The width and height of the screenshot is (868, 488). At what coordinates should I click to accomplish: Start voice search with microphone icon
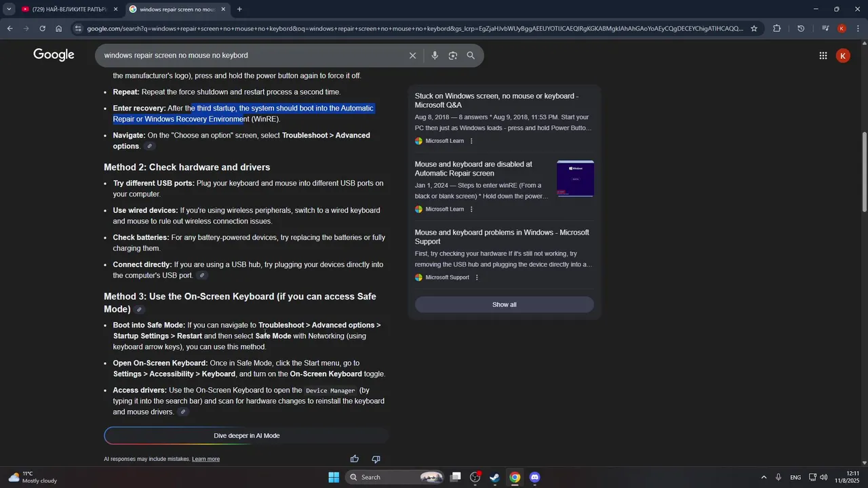pyautogui.click(x=435, y=56)
